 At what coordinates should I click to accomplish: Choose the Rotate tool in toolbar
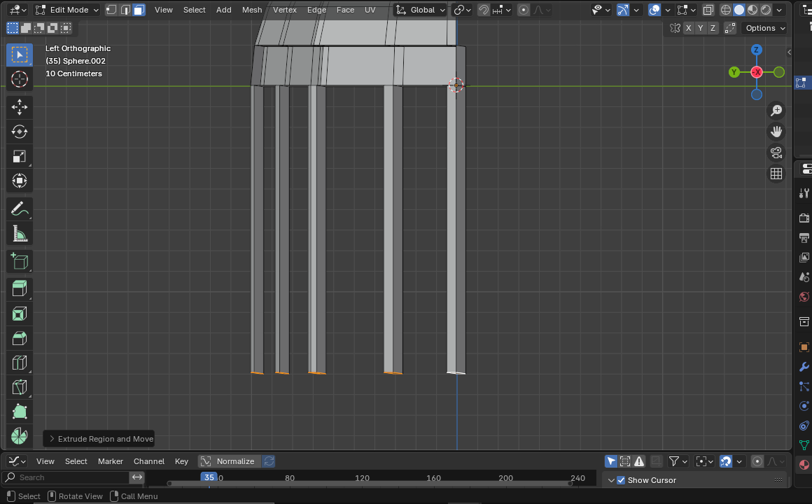19,132
